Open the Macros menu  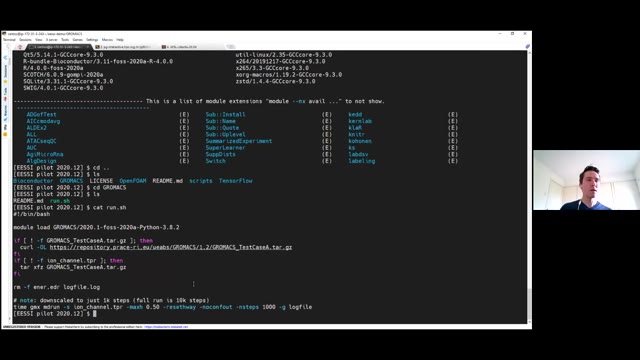click(107, 40)
